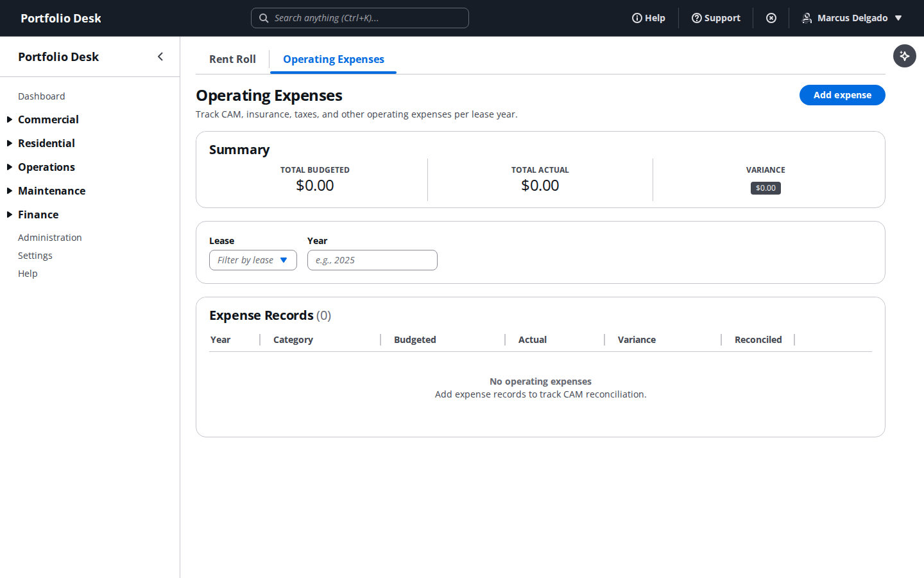Sort by the Year column header
924x578 pixels.
[220, 340]
